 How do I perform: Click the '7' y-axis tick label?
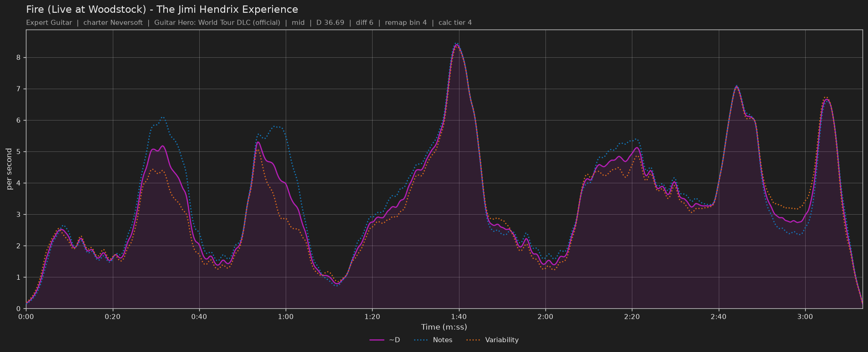pos(19,89)
